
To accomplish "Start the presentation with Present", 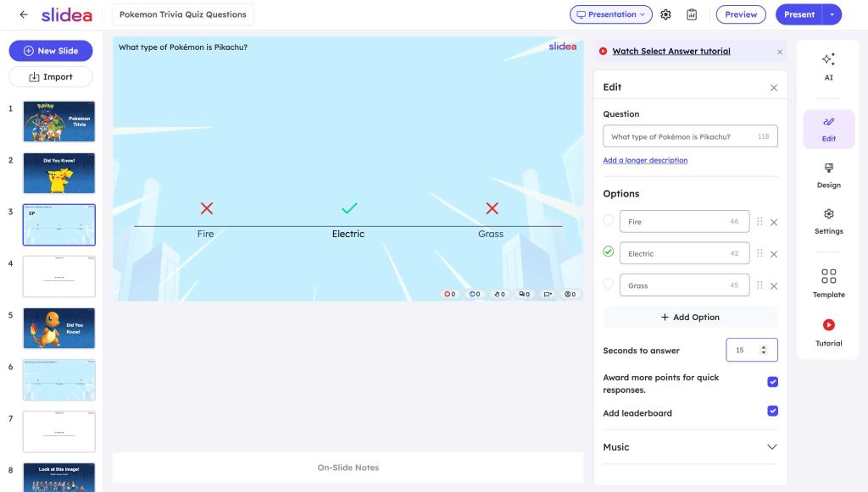I will [798, 14].
